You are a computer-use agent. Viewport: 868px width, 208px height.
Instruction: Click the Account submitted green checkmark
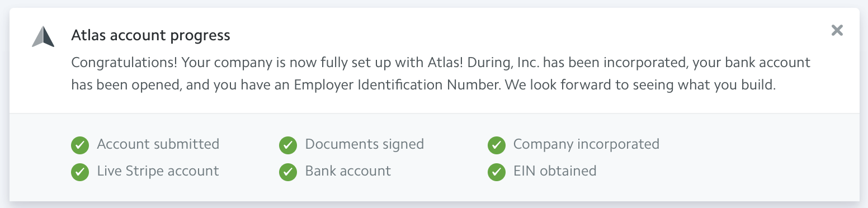click(x=81, y=145)
